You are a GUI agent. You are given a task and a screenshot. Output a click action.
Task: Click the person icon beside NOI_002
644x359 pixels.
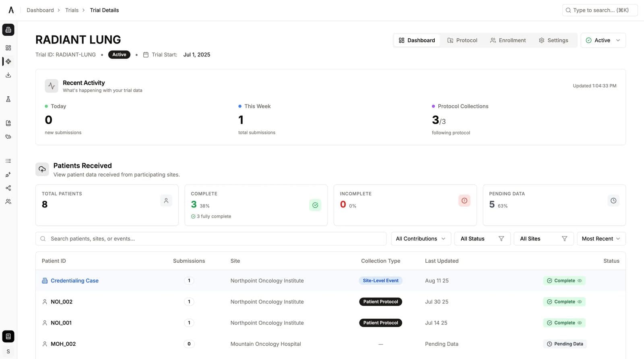[45, 302]
